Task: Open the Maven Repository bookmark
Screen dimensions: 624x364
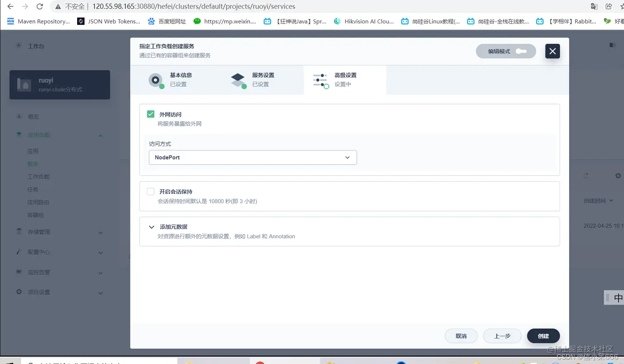Action: [x=38, y=21]
